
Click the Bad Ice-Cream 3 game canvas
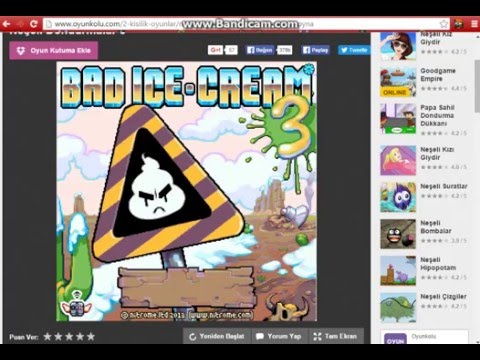(x=186, y=191)
